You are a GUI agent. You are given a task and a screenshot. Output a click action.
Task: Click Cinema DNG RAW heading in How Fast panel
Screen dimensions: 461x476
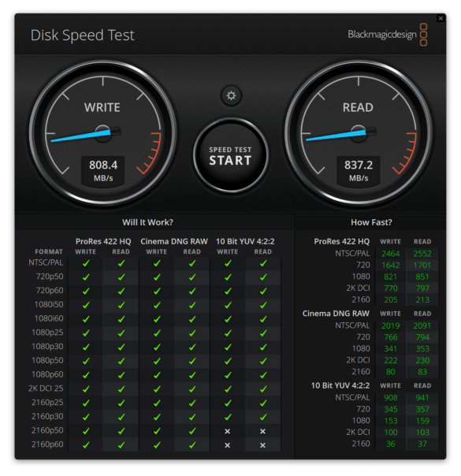[x=336, y=314]
